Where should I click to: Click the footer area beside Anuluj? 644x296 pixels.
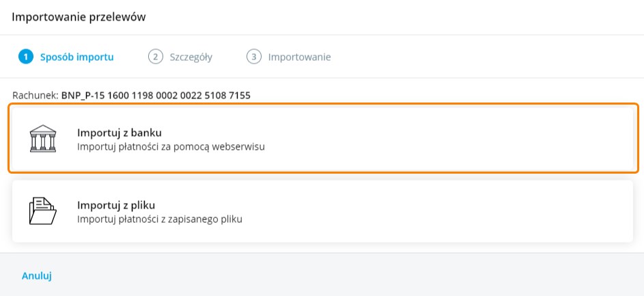click(341, 276)
